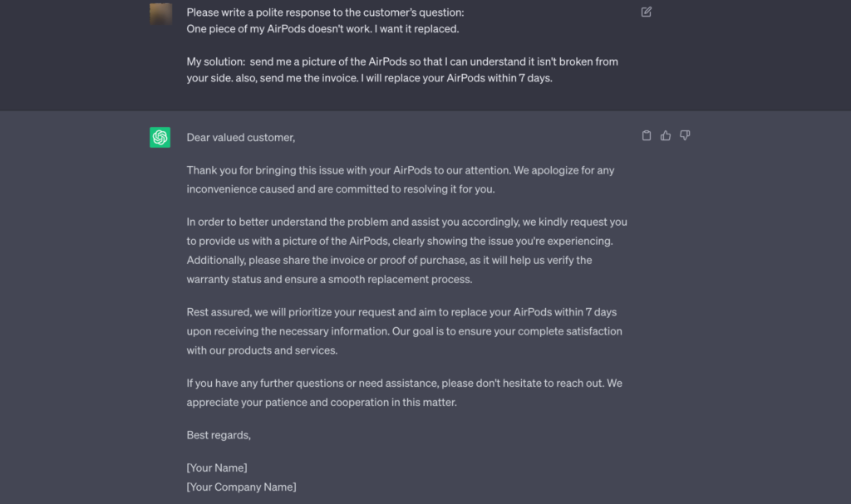
Task: Click the "warranty status and ensure" text line
Action: point(329,280)
